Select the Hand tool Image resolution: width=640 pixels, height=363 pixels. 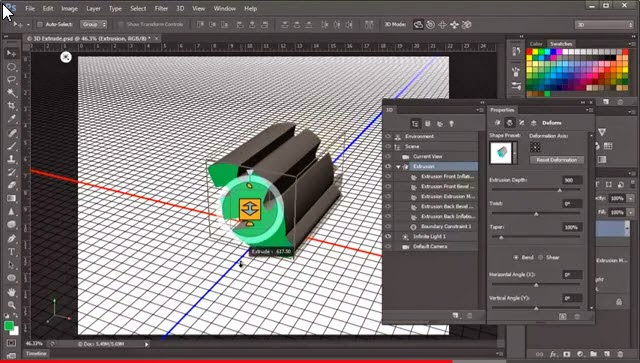[x=11, y=292]
